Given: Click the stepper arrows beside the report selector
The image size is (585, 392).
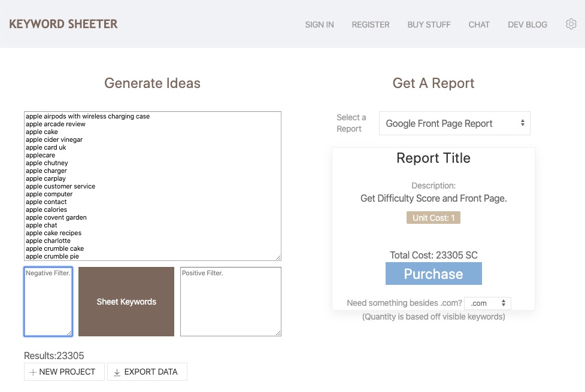Looking at the screenshot, I should coord(523,123).
